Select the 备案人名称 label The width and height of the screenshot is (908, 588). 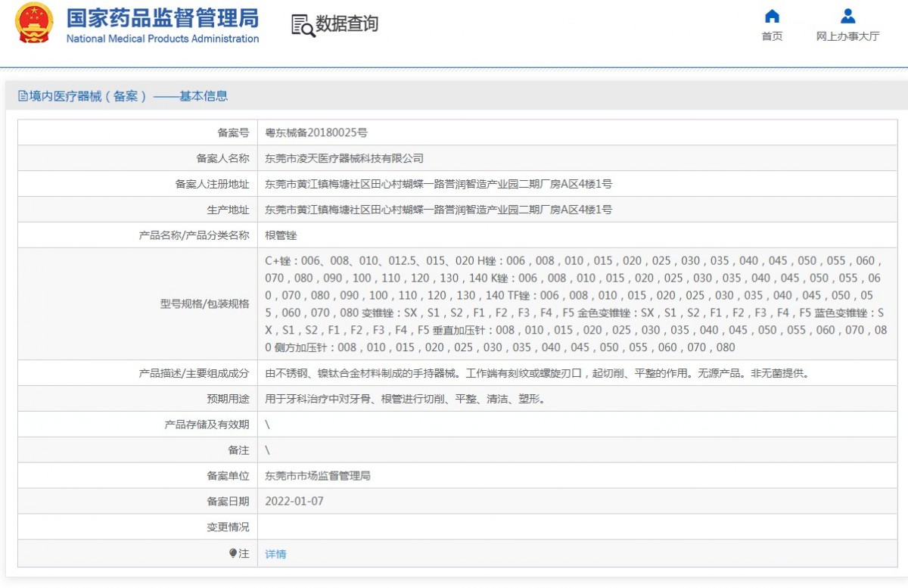pos(222,158)
